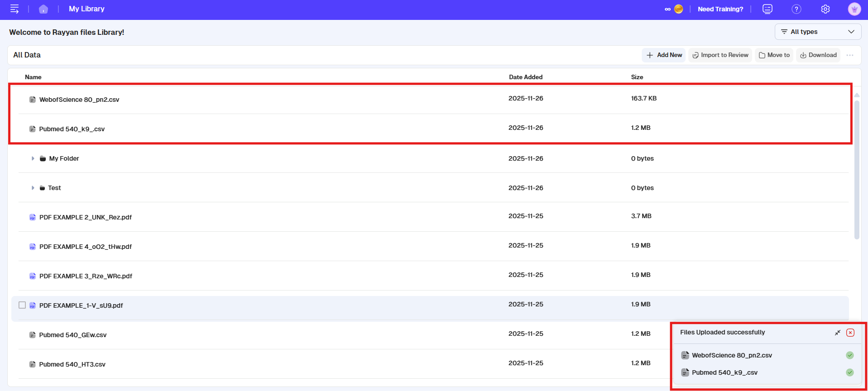Go to home via house icon
This screenshot has width=868, height=391.
click(43, 9)
